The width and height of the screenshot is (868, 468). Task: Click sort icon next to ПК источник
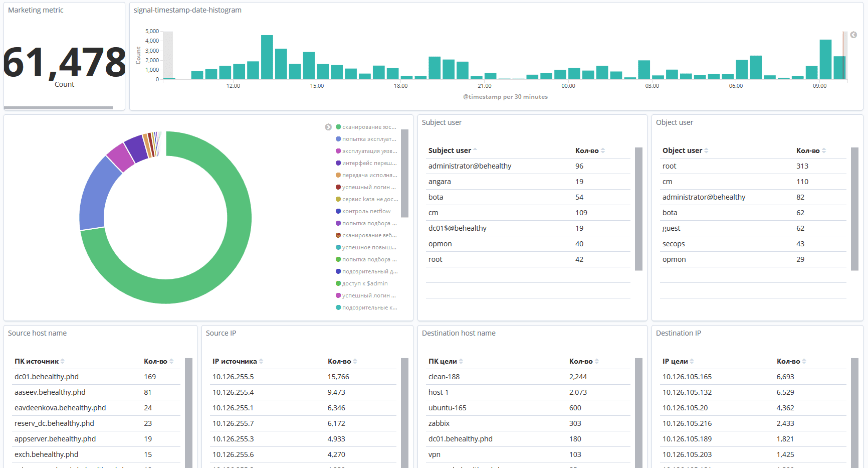click(63, 361)
